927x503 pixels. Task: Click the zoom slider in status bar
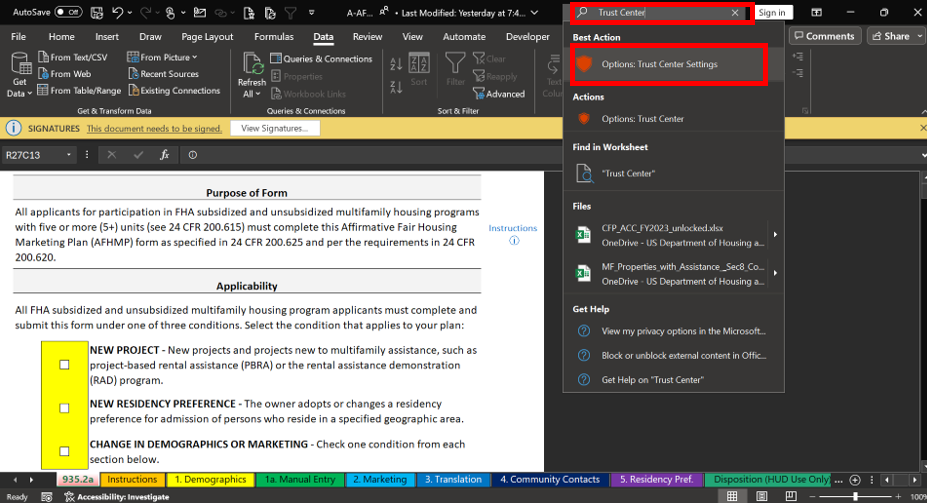[855, 496]
